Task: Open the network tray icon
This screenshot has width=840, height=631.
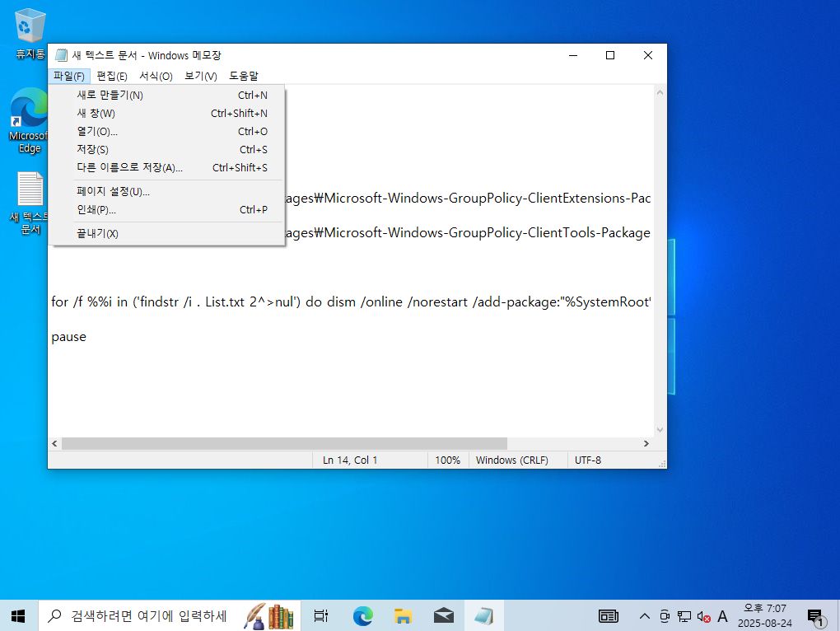Action: pyautogui.click(x=684, y=616)
